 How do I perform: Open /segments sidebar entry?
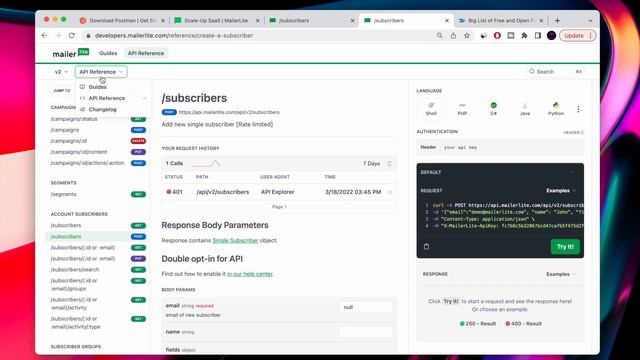(98, 194)
